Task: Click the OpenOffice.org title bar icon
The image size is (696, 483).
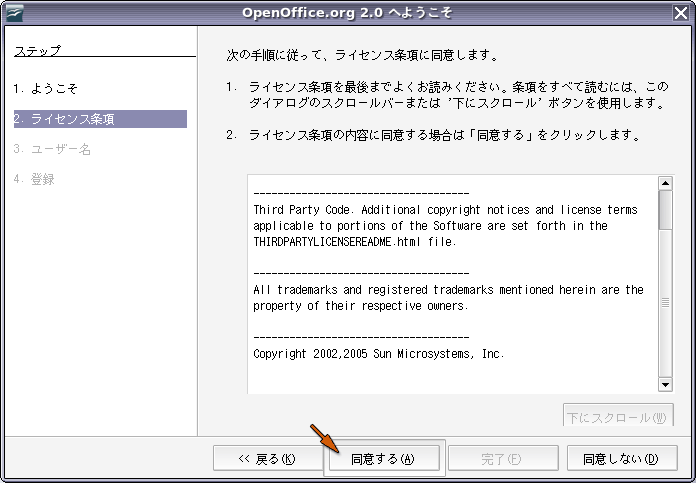Action: pos(14,13)
